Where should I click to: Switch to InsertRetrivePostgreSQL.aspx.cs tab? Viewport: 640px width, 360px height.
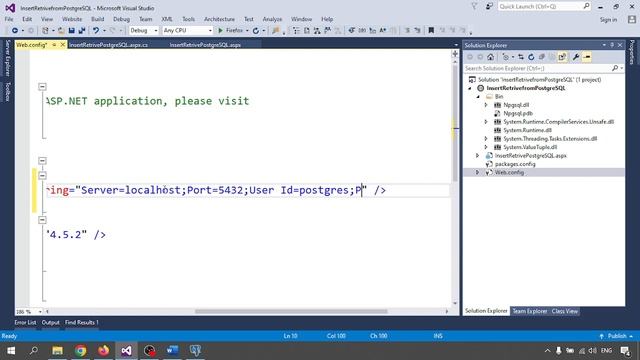109,45
